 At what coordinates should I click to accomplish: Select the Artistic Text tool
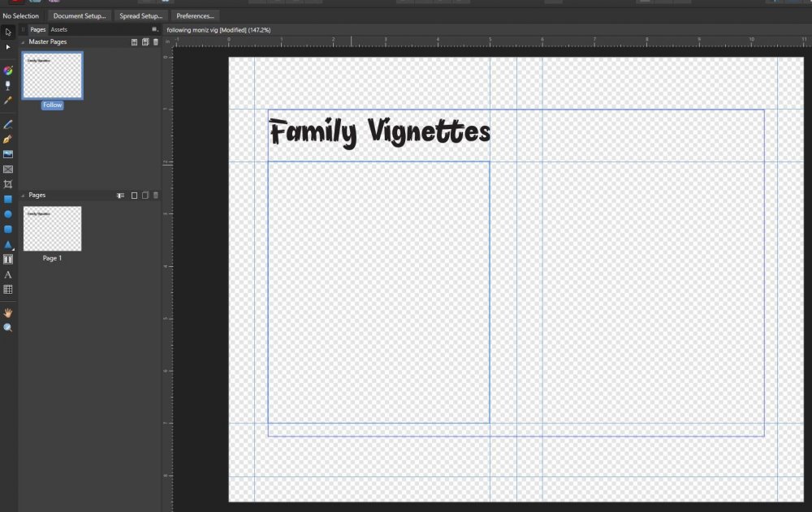8,274
